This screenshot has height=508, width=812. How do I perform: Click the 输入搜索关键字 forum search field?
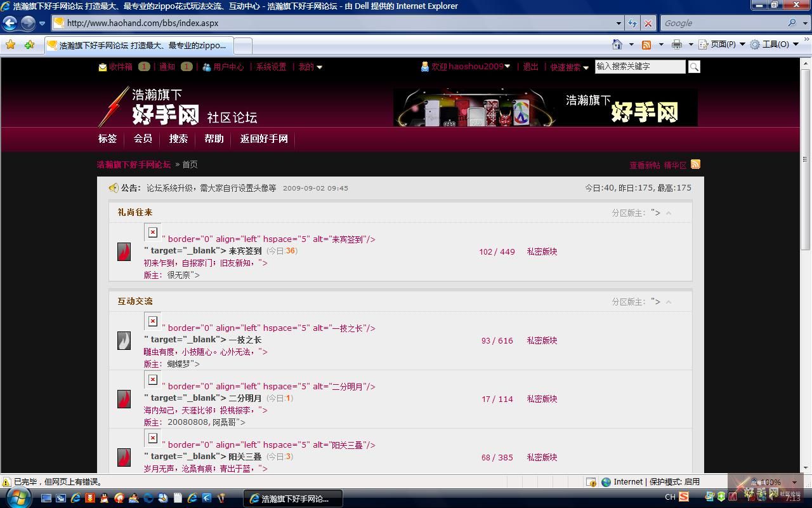640,67
